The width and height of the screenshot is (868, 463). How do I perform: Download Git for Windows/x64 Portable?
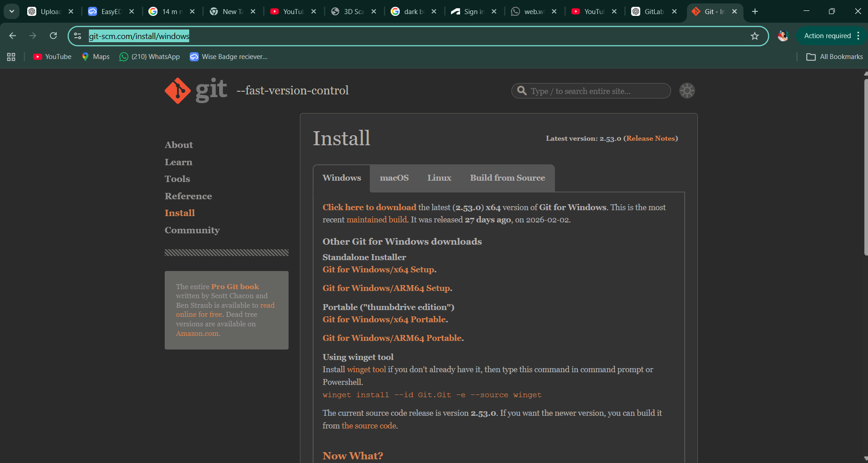click(x=384, y=320)
